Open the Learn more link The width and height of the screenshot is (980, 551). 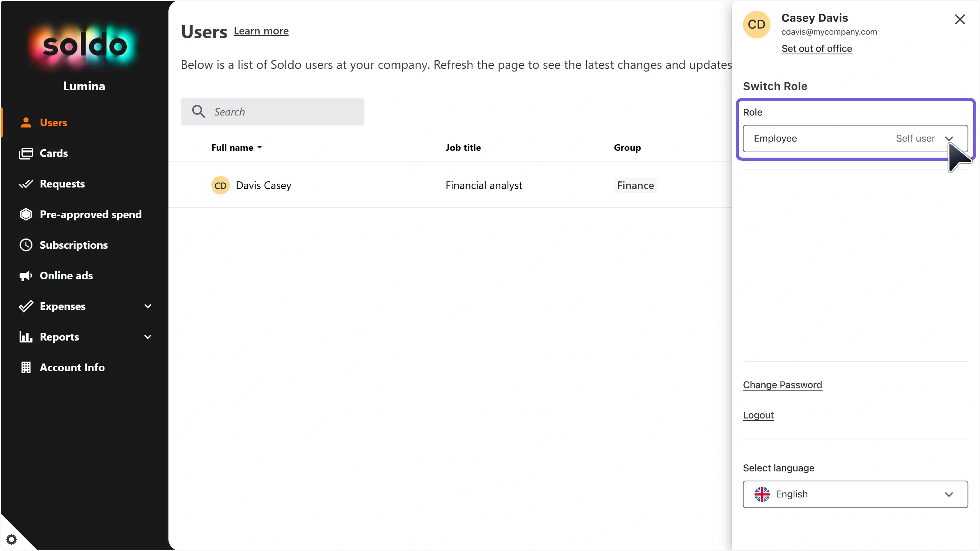pos(261,31)
